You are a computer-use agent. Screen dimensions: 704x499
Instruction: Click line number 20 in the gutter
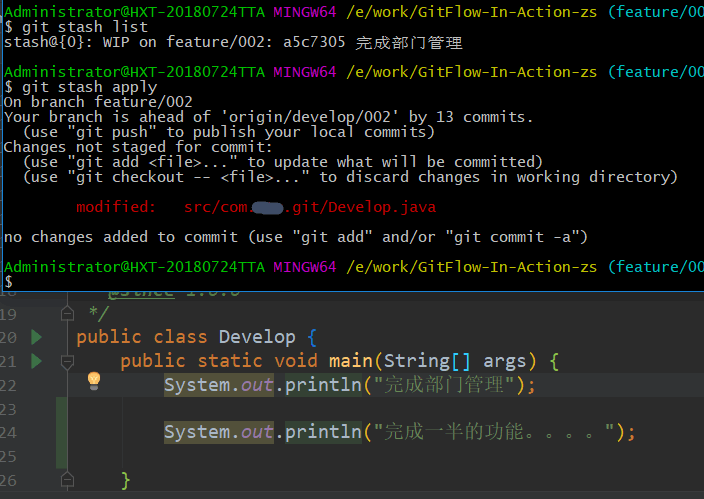(8, 337)
